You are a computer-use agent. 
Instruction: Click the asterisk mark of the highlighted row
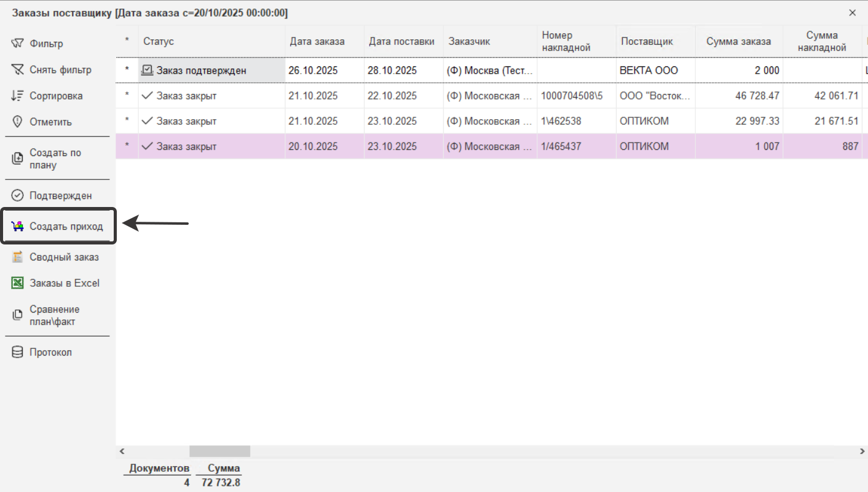(127, 147)
